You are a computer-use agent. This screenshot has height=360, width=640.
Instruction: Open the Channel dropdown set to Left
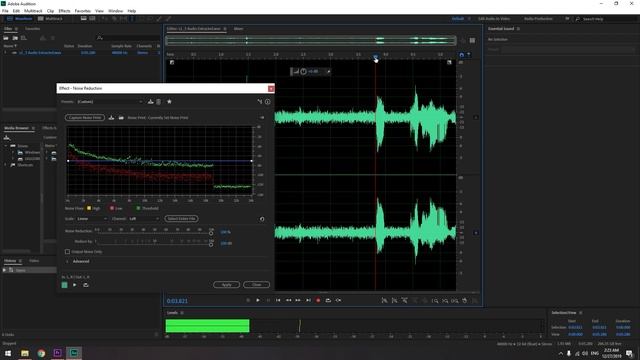pyautogui.click(x=144, y=219)
